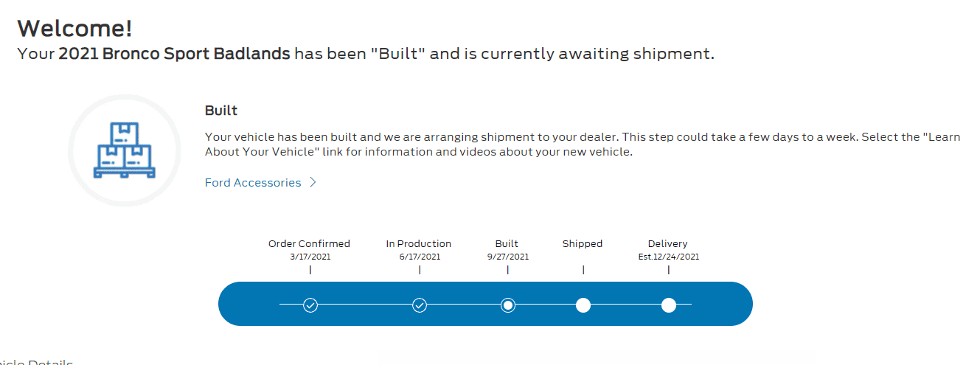Click the boxes-on-pallet Built status icon
The width and height of the screenshot is (980, 365).
pyautogui.click(x=124, y=150)
